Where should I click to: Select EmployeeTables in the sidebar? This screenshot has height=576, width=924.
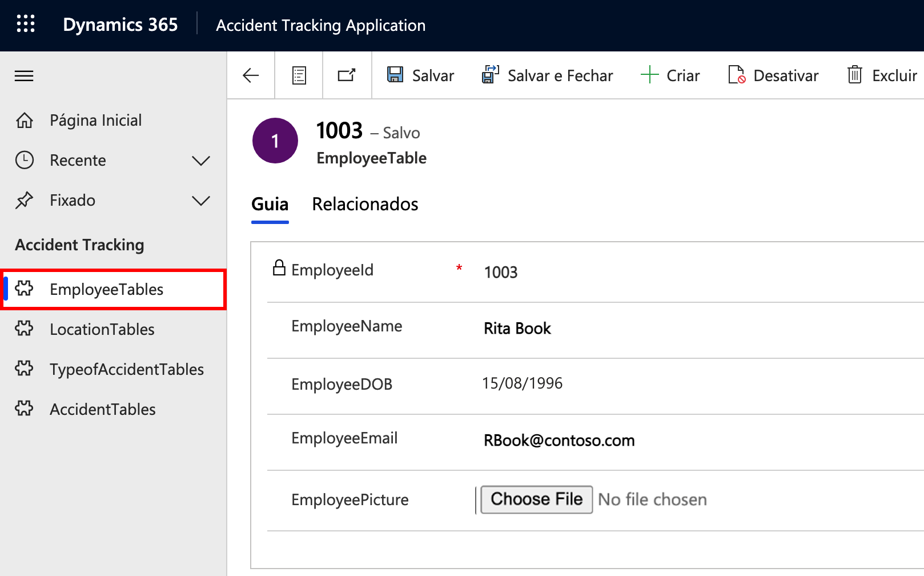point(114,289)
